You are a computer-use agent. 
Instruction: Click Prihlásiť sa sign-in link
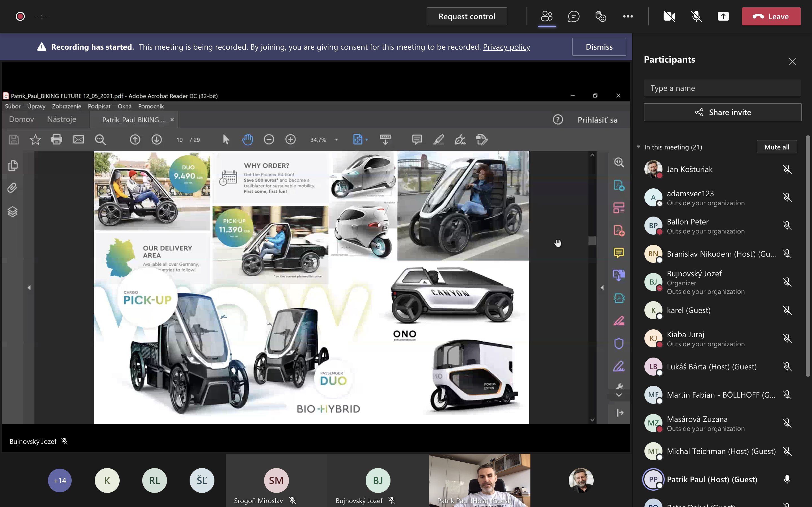click(597, 120)
